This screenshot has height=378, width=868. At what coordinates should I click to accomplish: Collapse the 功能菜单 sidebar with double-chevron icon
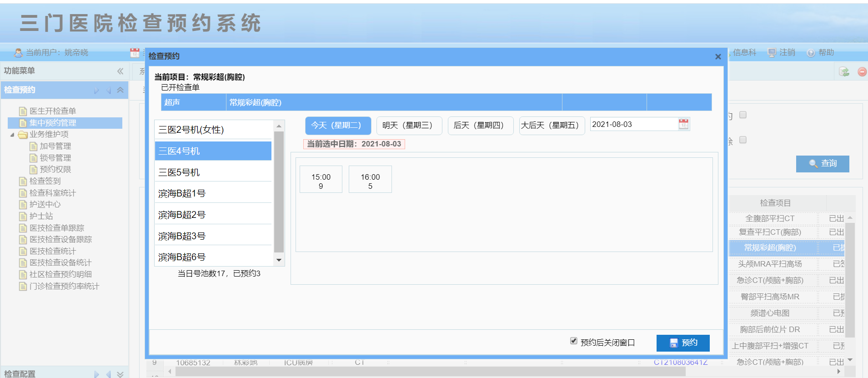click(120, 71)
